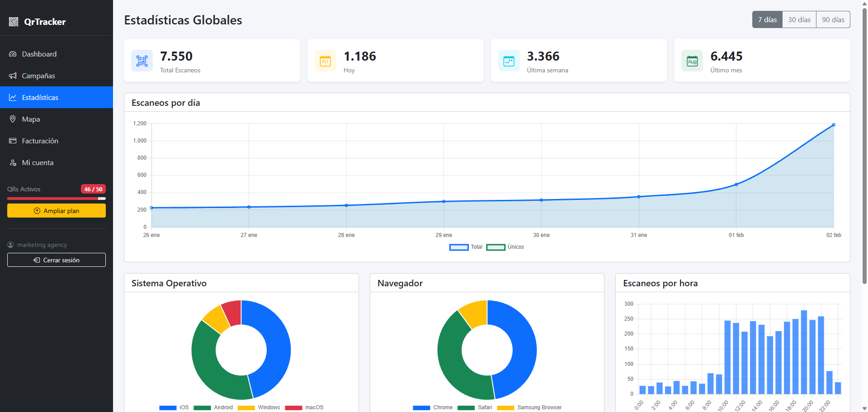The width and height of the screenshot is (868, 412).
Task: Click the Facturación credit card icon
Action: [12, 141]
